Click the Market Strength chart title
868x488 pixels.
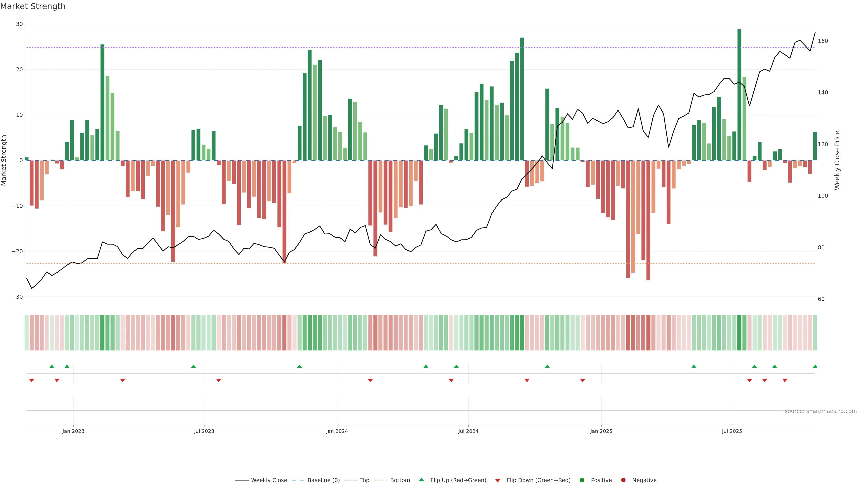pyautogui.click(x=33, y=6)
